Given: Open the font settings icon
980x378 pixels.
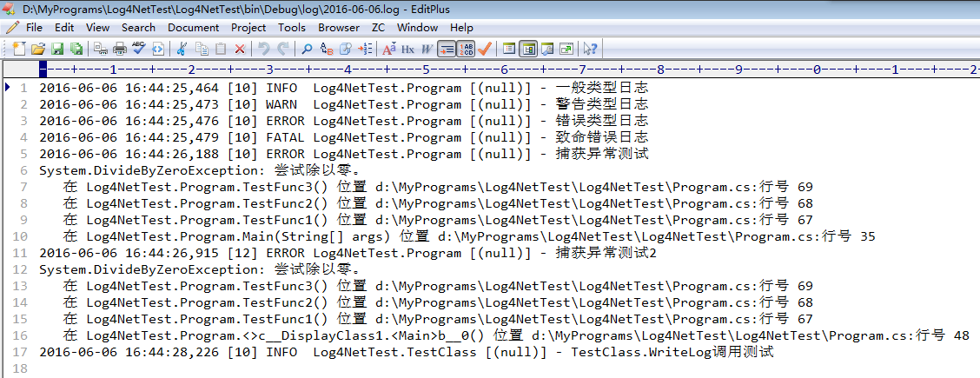Looking at the screenshot, I should click(388, 49).
